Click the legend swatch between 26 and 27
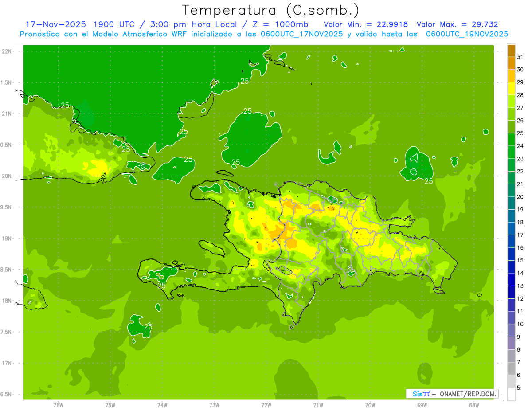The height and width of the screenshot is (411, 532). [x=511, y=114]
